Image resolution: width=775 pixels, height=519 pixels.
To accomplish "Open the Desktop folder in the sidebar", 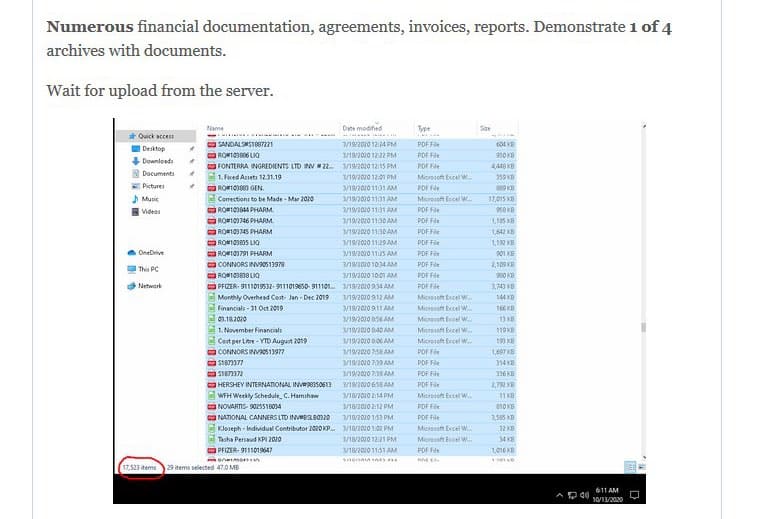I will click(153, 148).
